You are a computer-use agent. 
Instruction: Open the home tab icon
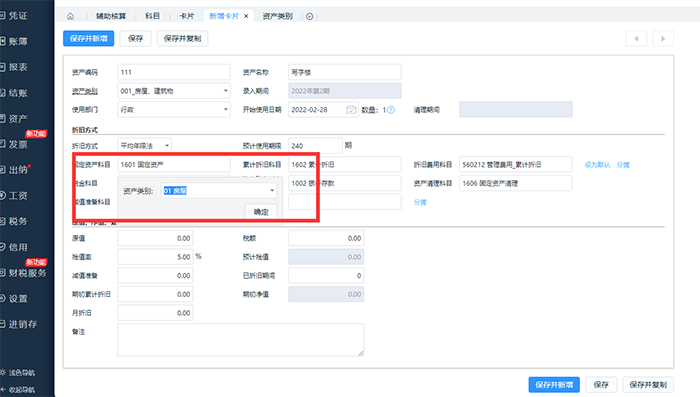[71, 16]
